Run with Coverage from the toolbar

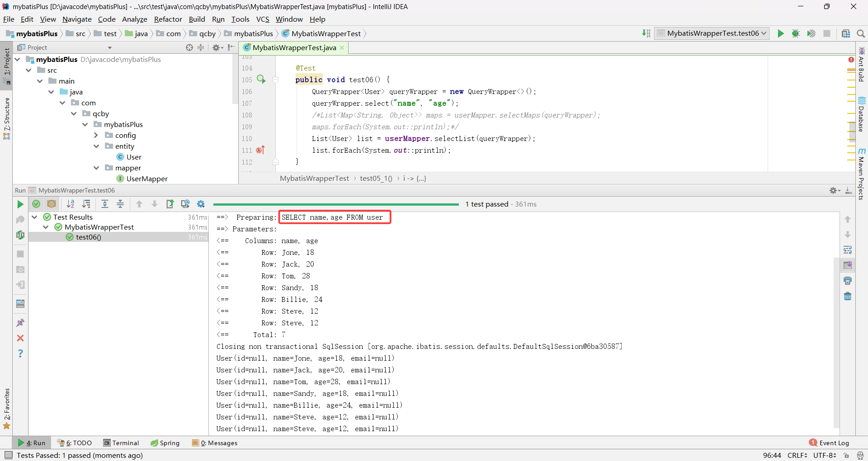811,33
